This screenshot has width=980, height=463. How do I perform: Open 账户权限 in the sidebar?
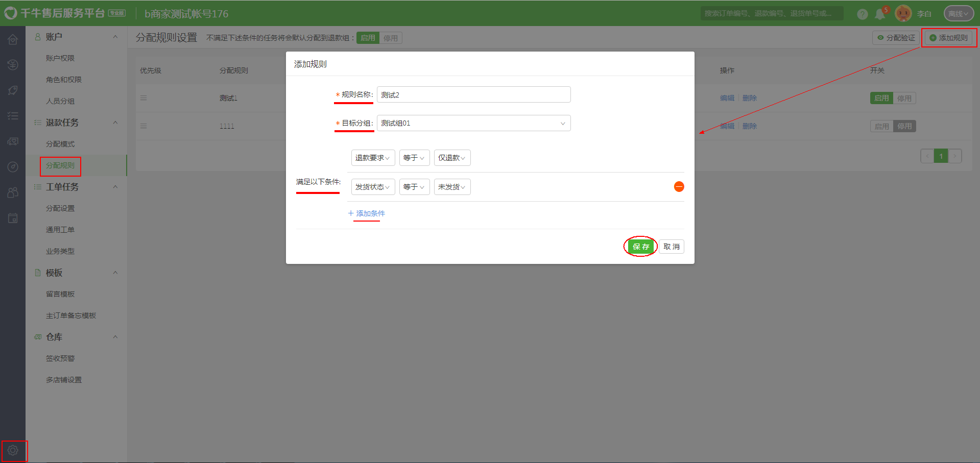[60, 58]
